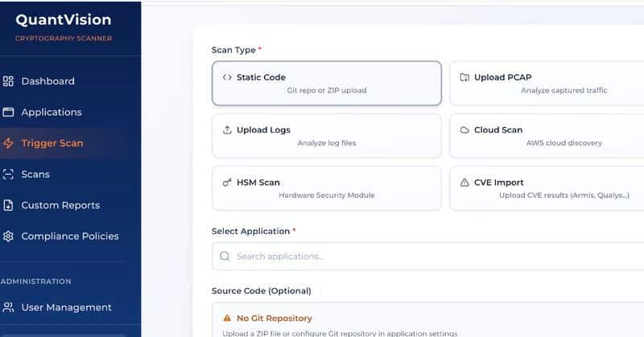The image size is (644, 337).
Task: Pick the CVE Import scan type
Action: 547,188
